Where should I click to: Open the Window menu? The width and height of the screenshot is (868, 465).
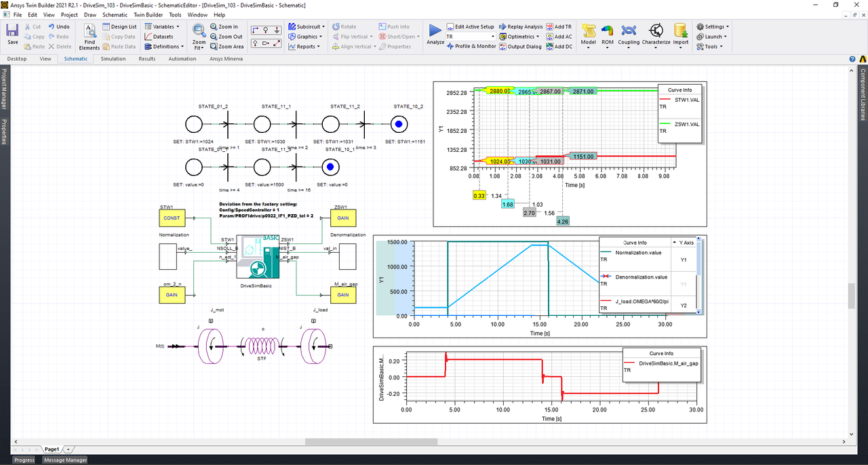pyautogui.click(x=197, y=14)
